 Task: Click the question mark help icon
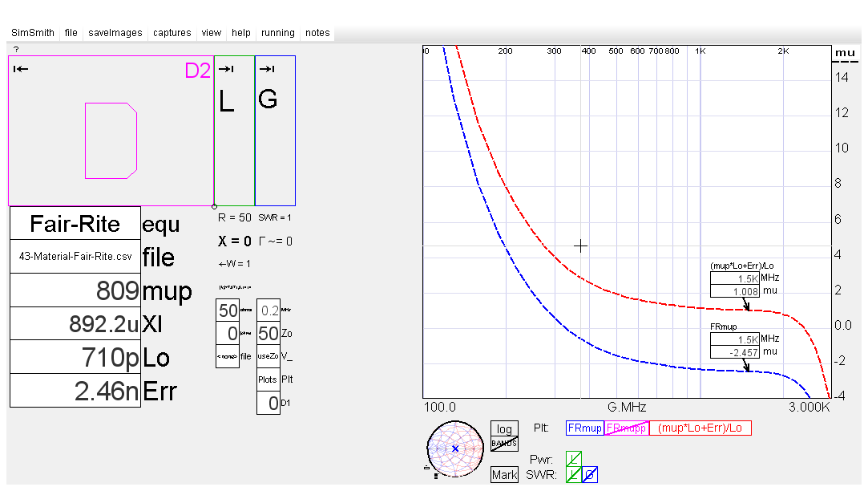(x=16, y=49)
